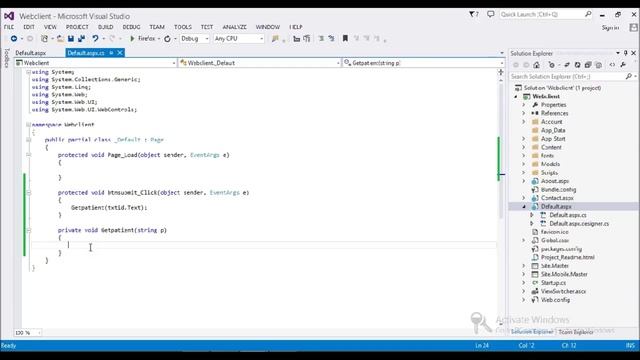The width and height of the screenshot is (640, 360).
Task: Collapse the Page_Load method outline
Action: (29, 155)
